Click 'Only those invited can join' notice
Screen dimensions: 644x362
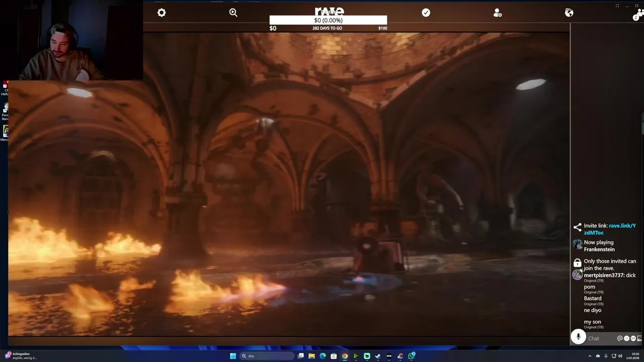[610, 264]
